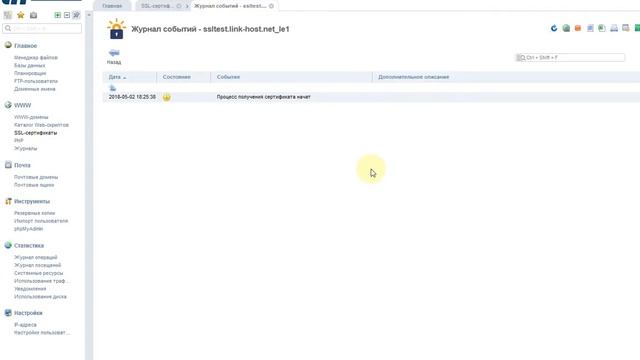Image resolution: width=640 pixels, height=360 pixels.
Task: Open the PHP item in the sidebar
Action: (19, 140)
